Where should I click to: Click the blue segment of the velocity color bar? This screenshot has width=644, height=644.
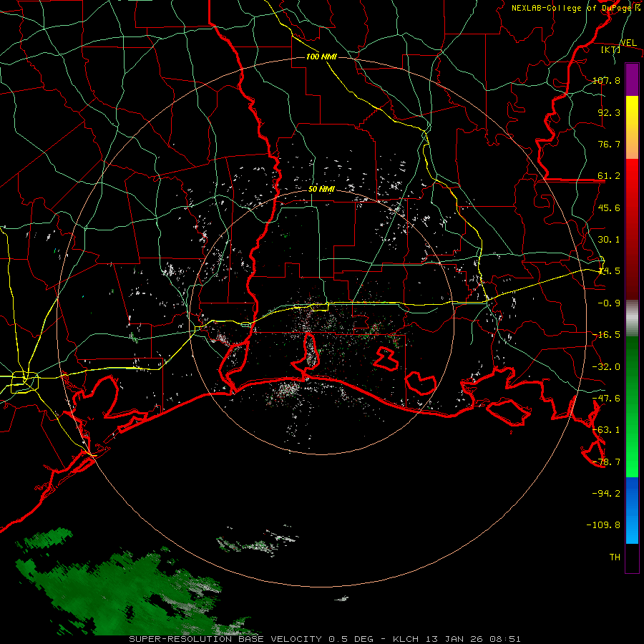point(632,510)
